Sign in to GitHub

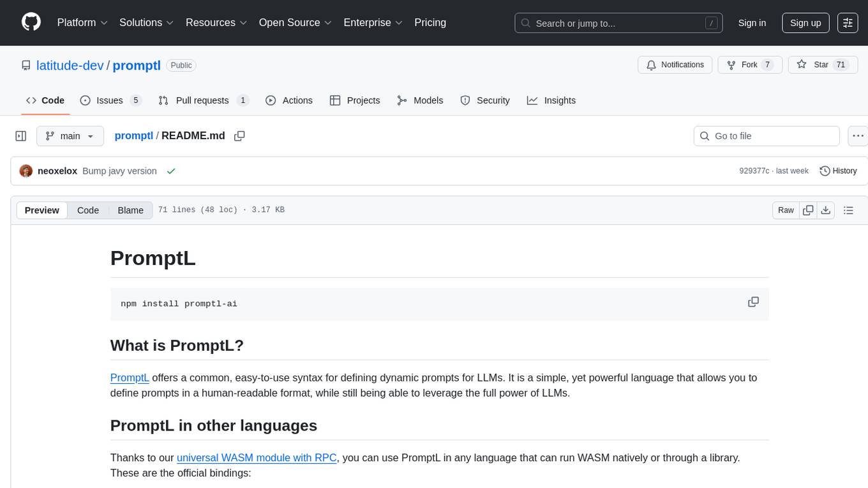coord(752,23)
